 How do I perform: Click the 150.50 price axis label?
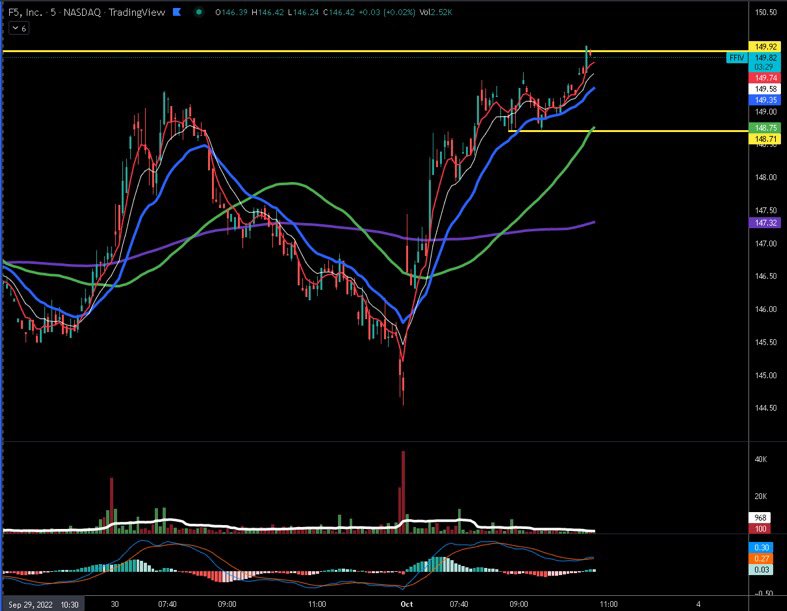[x=765, y=12]
